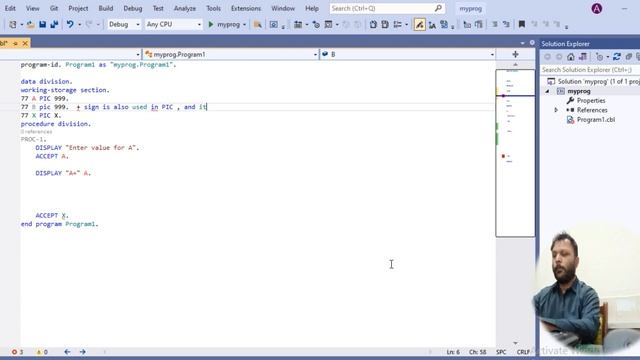This screenshot has width=640, height=360.
Task: Click the navigate backward arrow in status bar
Action: pos(67,352)
